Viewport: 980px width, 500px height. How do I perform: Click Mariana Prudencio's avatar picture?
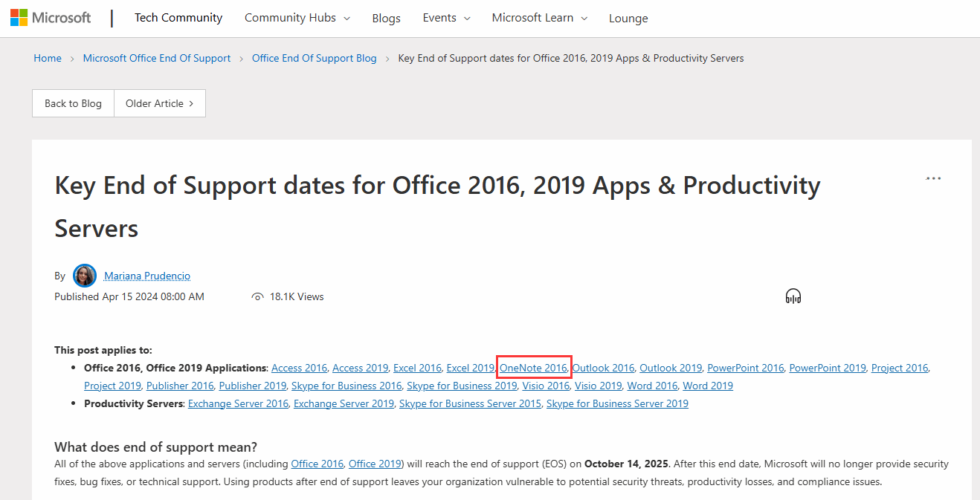(85, 276)
